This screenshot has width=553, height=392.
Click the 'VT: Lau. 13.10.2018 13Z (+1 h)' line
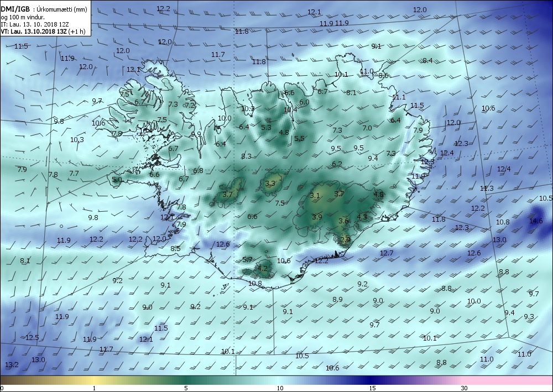[43, 32]
